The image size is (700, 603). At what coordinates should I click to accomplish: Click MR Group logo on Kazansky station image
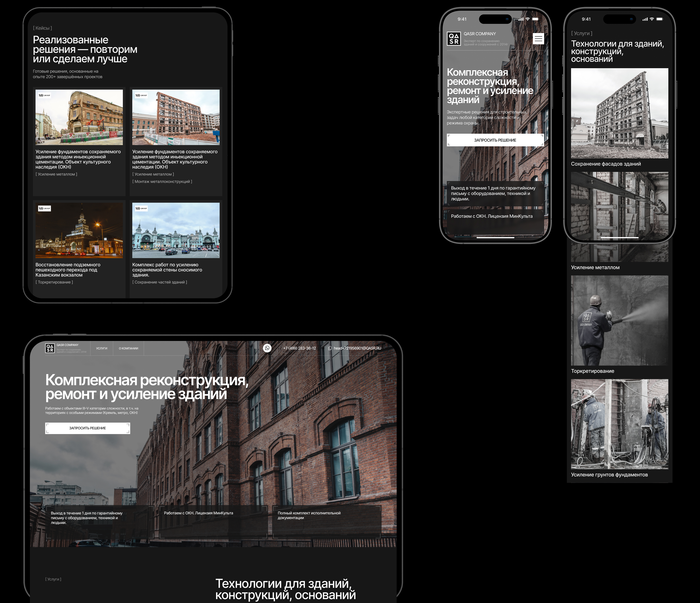point(44,209)
